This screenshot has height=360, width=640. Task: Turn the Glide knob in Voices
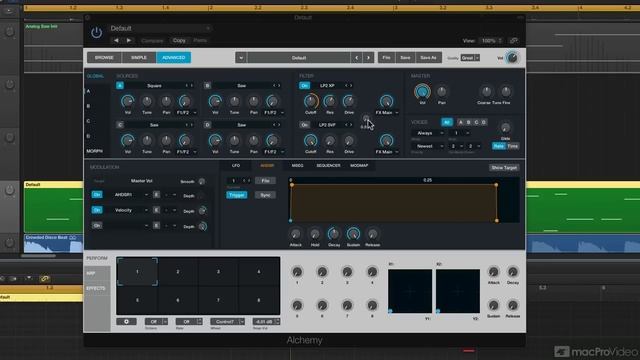(505, 128)
